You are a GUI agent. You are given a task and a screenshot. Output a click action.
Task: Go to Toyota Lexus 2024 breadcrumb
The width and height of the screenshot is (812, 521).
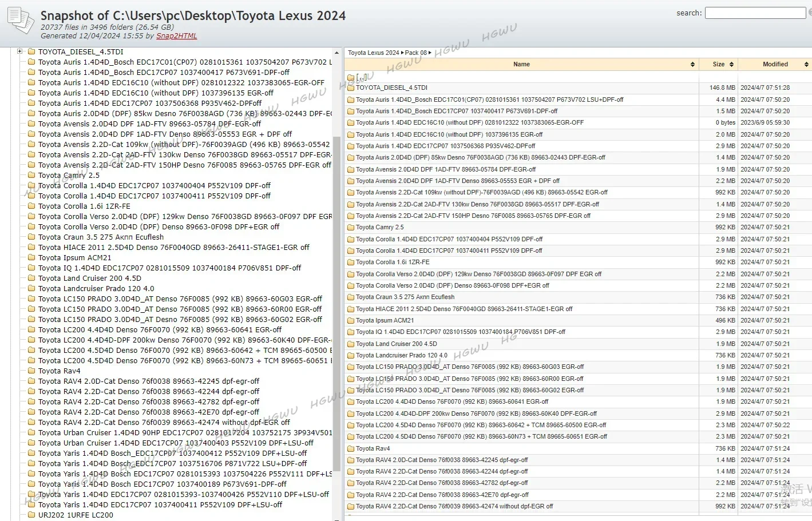[373, 53]
